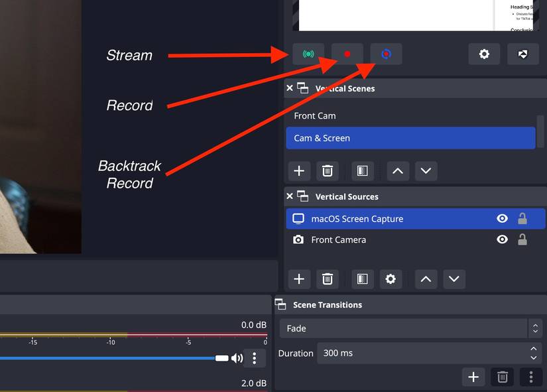Open properties gear for the selected source
547x392 pixels.
click(391, 279)
